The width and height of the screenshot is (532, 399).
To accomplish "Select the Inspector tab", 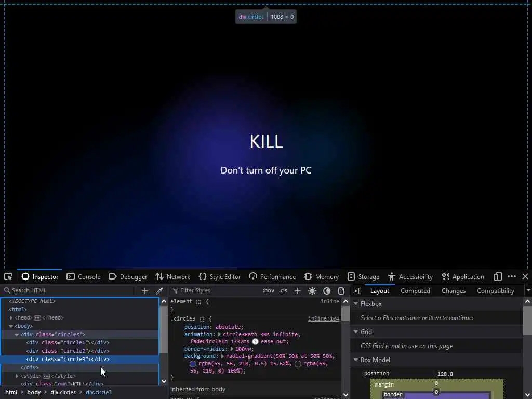I will (x=40, y=276).
